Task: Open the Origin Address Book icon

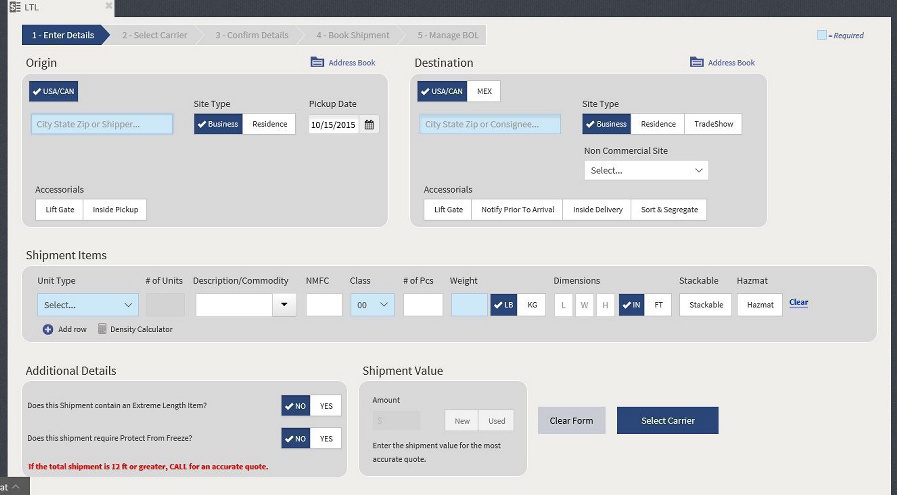Action: [x=317, y=63]
